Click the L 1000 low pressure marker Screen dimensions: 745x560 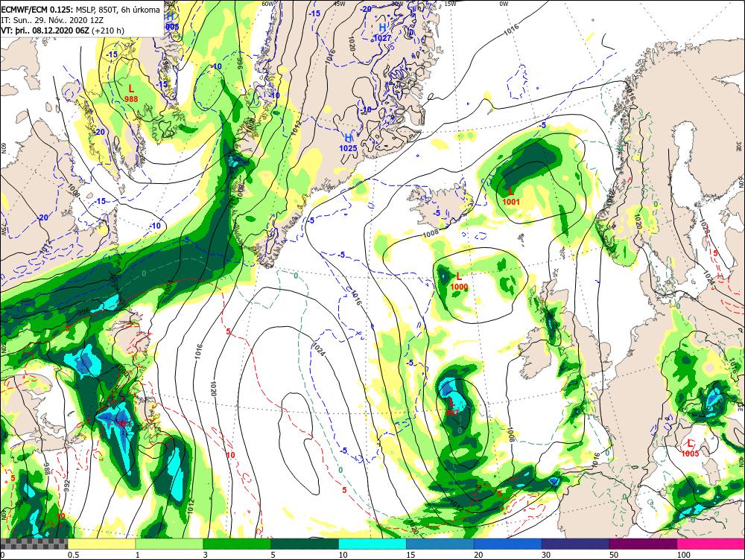tap(459, 281)
